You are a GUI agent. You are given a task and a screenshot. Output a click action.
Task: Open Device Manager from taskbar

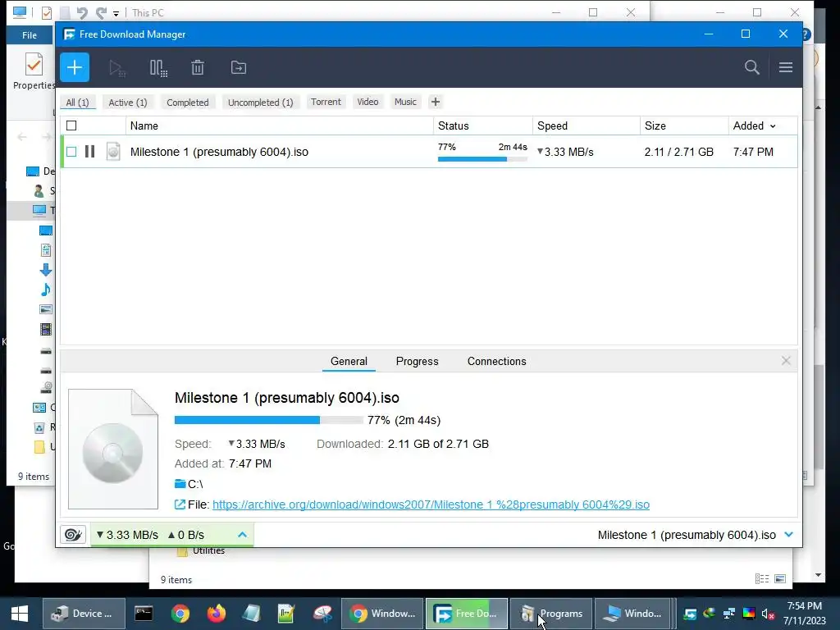pos(84,614)
